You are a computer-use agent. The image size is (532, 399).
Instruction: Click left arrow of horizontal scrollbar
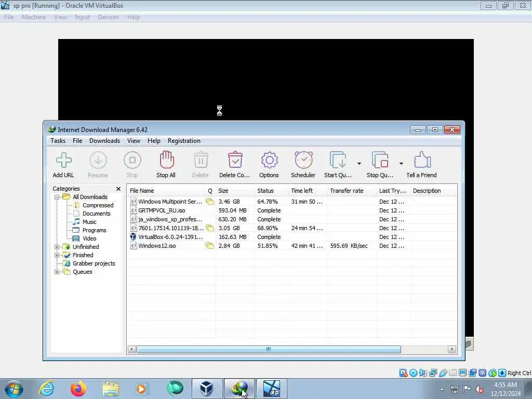[132, 349]
